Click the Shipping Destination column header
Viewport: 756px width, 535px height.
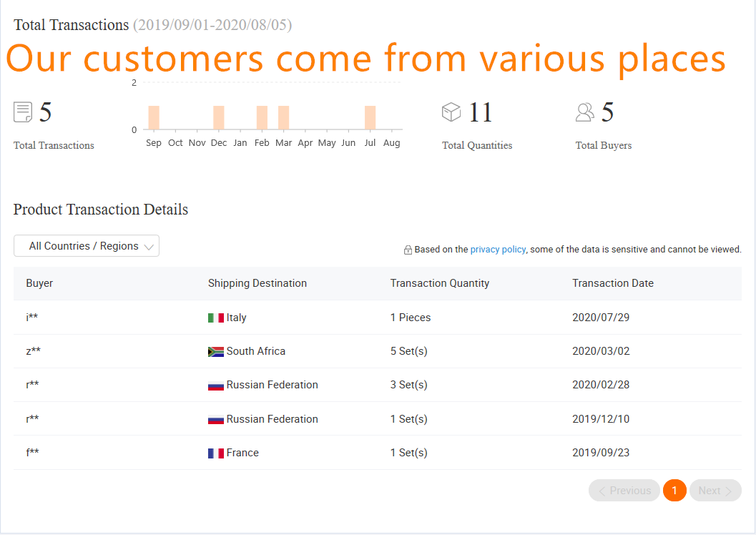(257, 283)
